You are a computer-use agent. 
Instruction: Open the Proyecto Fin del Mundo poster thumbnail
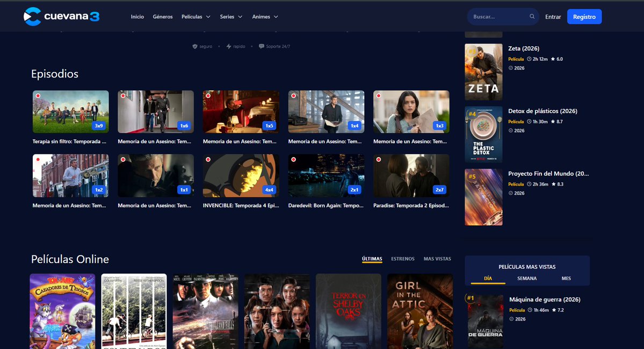[483, 197]
